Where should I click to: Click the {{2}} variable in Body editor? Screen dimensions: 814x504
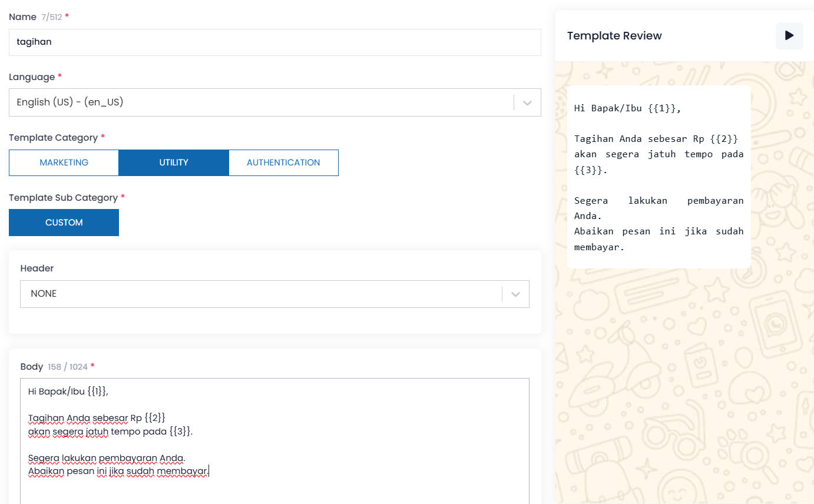pos(155,418)
